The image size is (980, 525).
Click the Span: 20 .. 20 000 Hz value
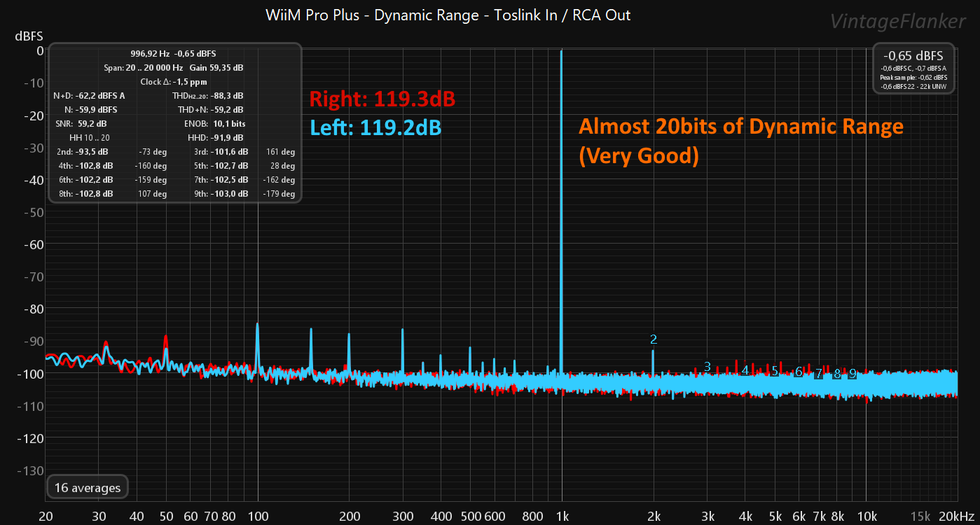pyautogui.click(x=144, y=68)
